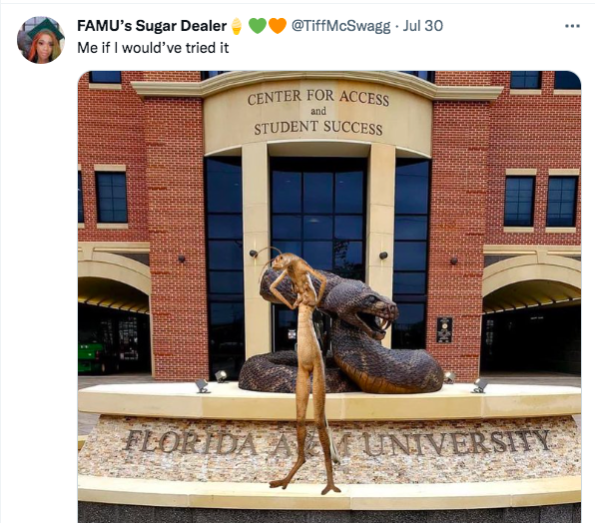Viewport: 595px width, 523px height.
Task: Click the FLORIDA A&M UNIVERSITY lettering in photo
Action: (337, 442)
